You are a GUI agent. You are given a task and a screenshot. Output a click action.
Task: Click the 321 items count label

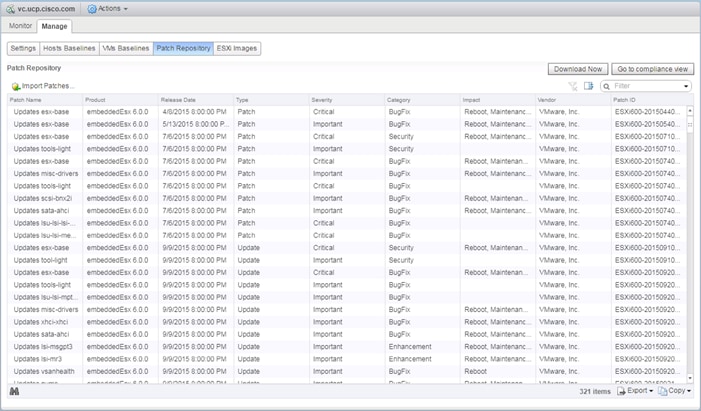coord(595,391)
